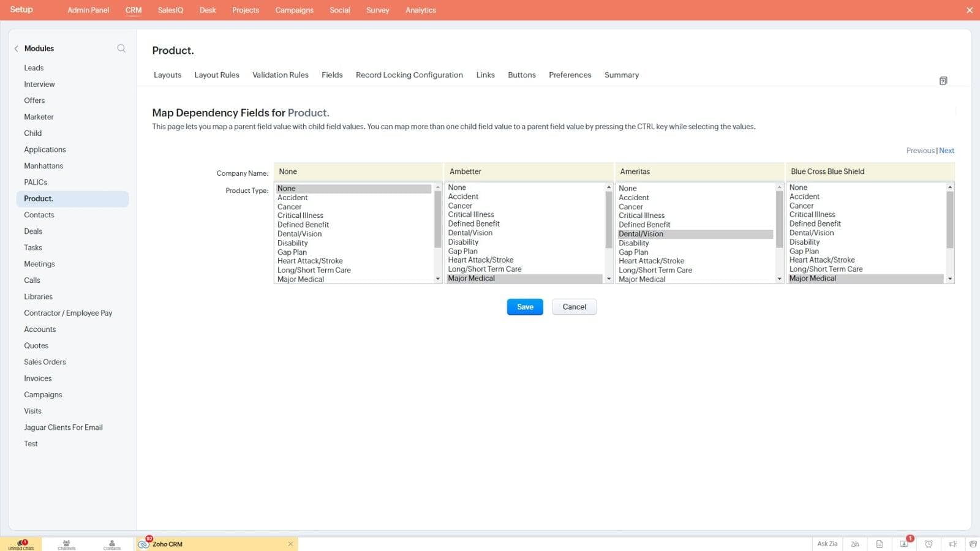Image resolution: width=980 pixels, height=551 pixels.
Task: Go to the Next mapping page
Action: tap(947, 151)
